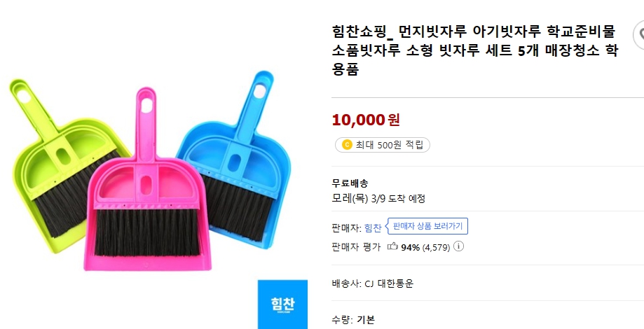
Task: Click the wishlist heart icon
Action: coord(640,34)
